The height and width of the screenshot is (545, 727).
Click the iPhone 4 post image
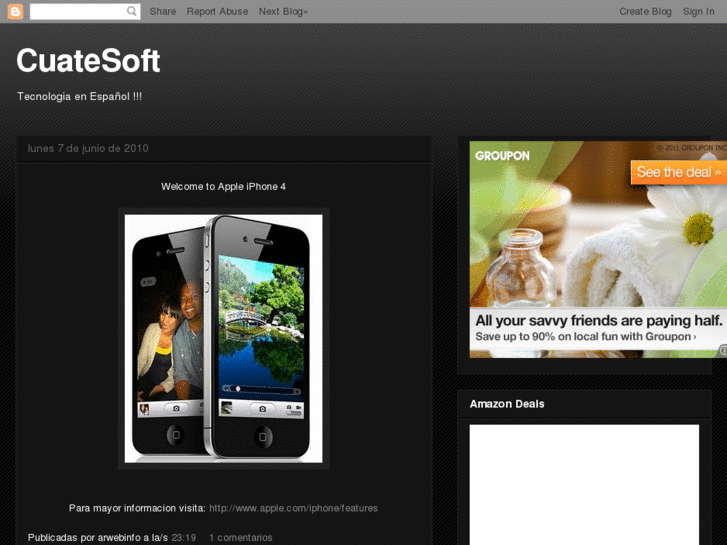click(223, 339)
